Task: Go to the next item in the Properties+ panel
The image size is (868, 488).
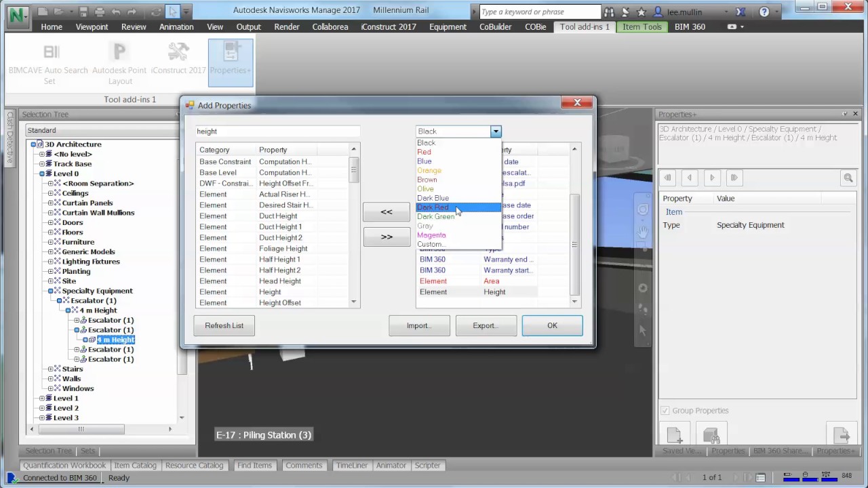Action: 712,178
